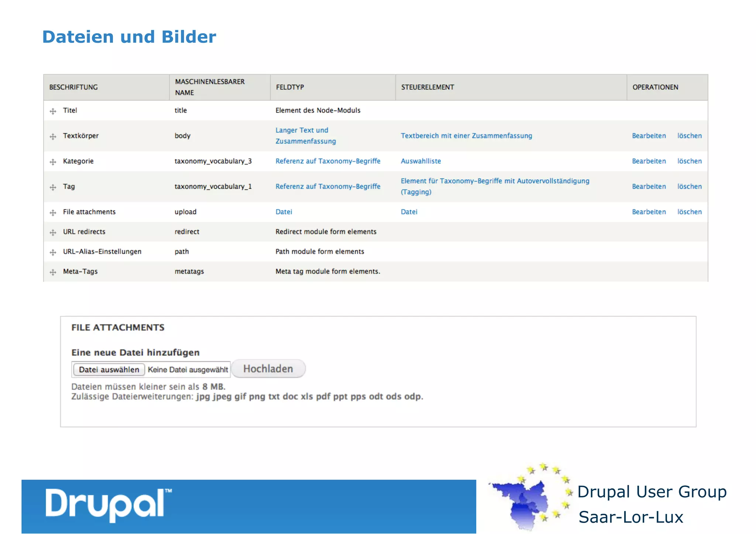Click 'Redirect module form elements' text
Screen dimensions: 756x534
326,232
